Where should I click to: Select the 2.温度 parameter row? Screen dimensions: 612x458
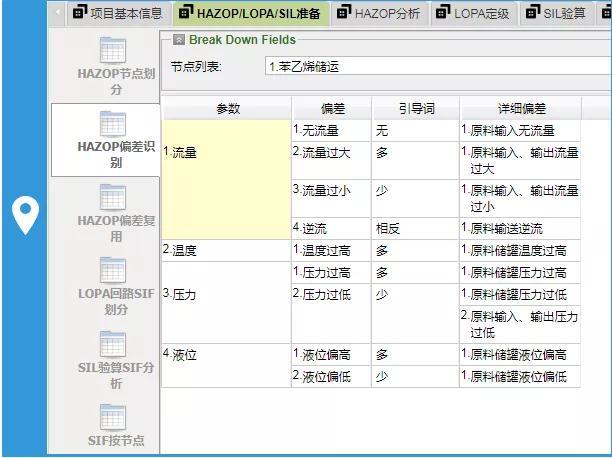(x=225, y=250)
